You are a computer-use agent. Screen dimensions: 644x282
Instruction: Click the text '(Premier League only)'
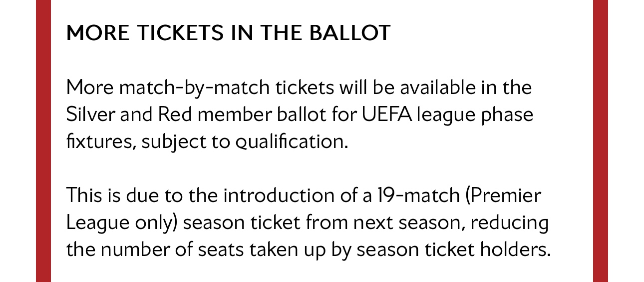pos(304,208)
